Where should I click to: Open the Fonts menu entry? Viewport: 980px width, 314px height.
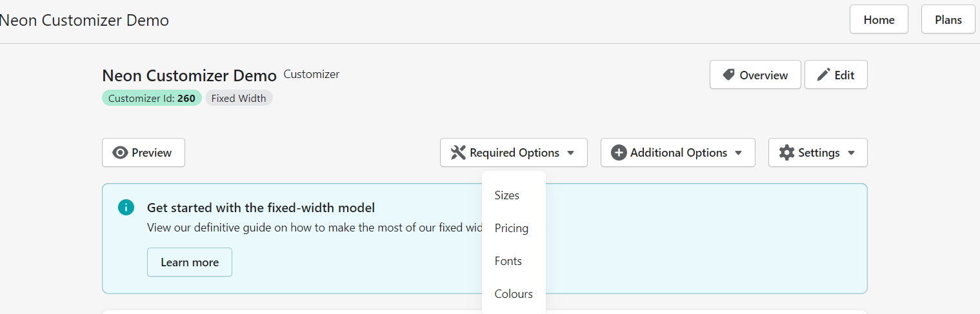508,261
